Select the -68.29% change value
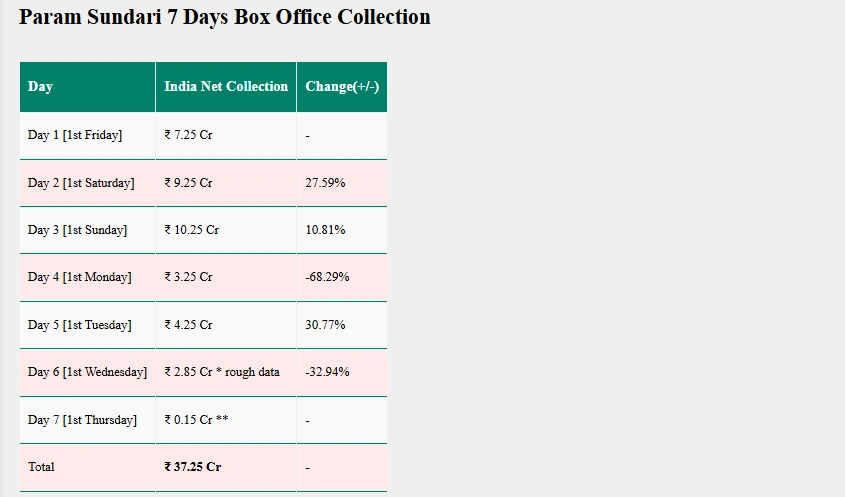Image resolution: width=845 pixels, height=497 pixels. tap(327, 277)
